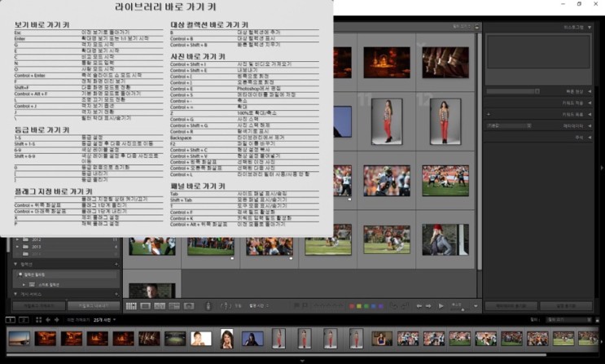Open Compare view (XY) in the toolbar
This screenshot has height=364, width=605.
(x=159, y=306)
